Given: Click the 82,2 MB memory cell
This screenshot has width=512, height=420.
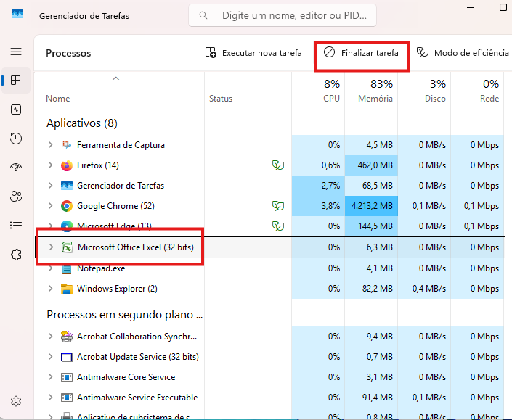Looking at the screenshot, I should point(371,289).
